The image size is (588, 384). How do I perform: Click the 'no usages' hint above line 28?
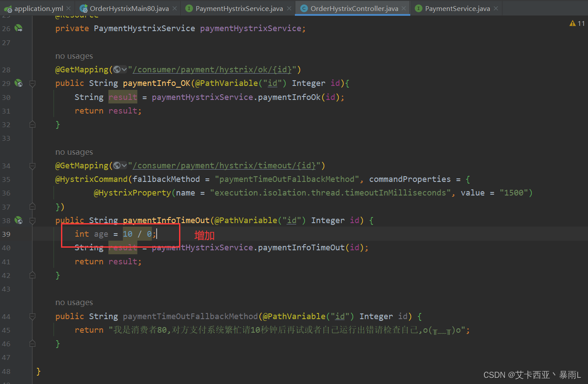(x=74, y=56)
